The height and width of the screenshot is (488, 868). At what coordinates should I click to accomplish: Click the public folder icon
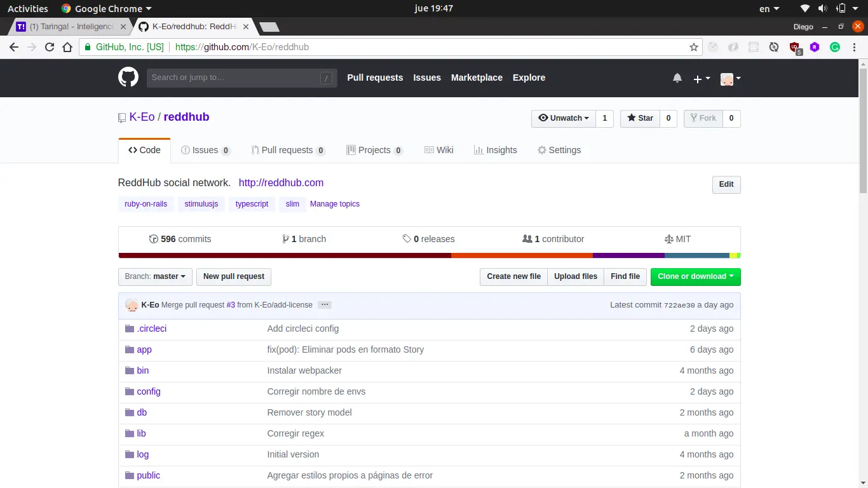coord(130,475)
